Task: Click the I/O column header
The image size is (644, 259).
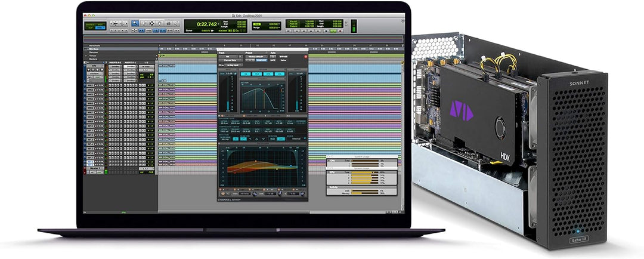Action: pyautogui.click(x=146, y=63)
